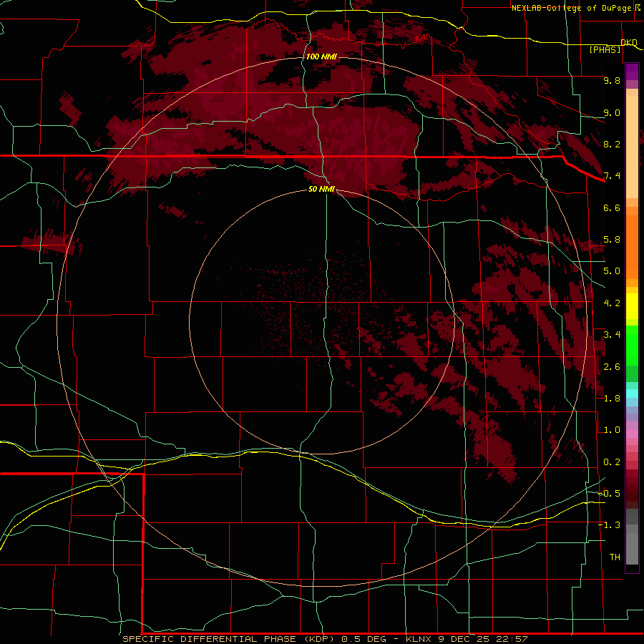Click the light peach segment of the color bar
644x644 pixels.
click(632, 147)
